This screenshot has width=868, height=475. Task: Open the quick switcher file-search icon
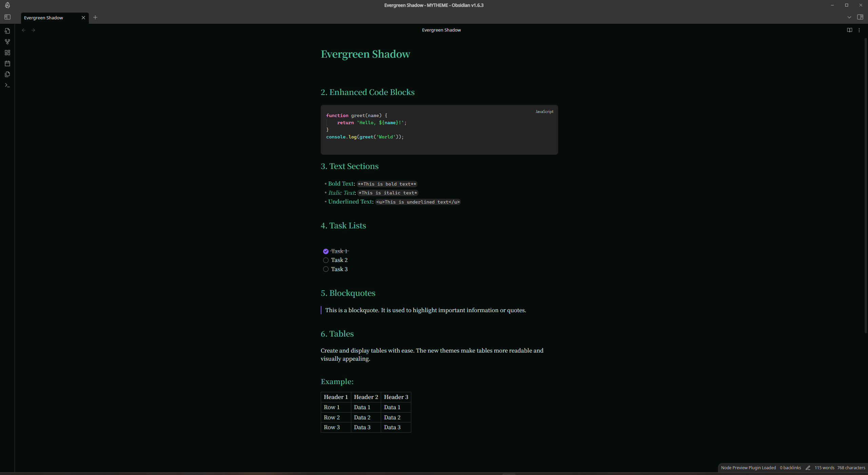[x=7, y=31]
